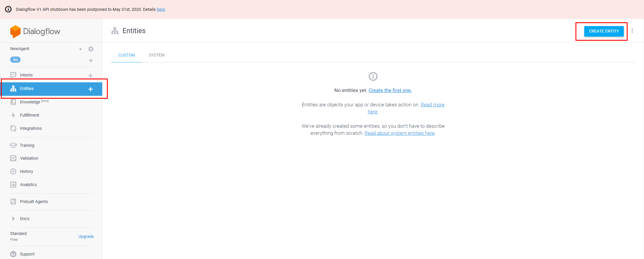Click the banner info icon
644x259 pixels.
pyautogui.click(x=8, y=9)
